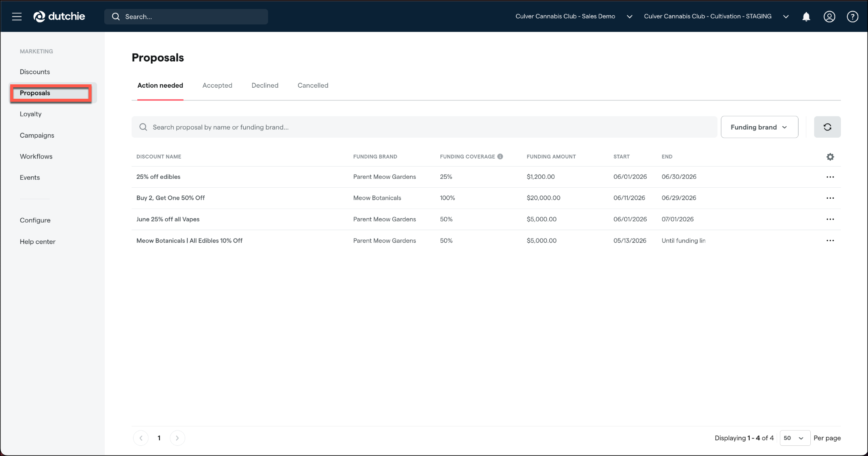Select page number 1
The width and height of the screenshot is (868, 456).
(159, 438)
